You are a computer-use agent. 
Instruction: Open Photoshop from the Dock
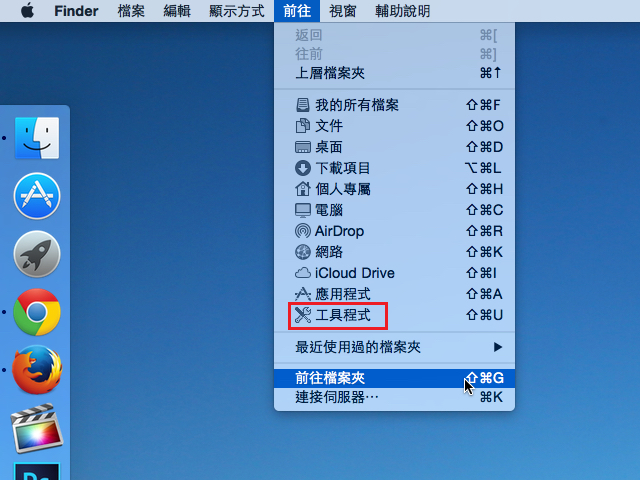point(37,471)
